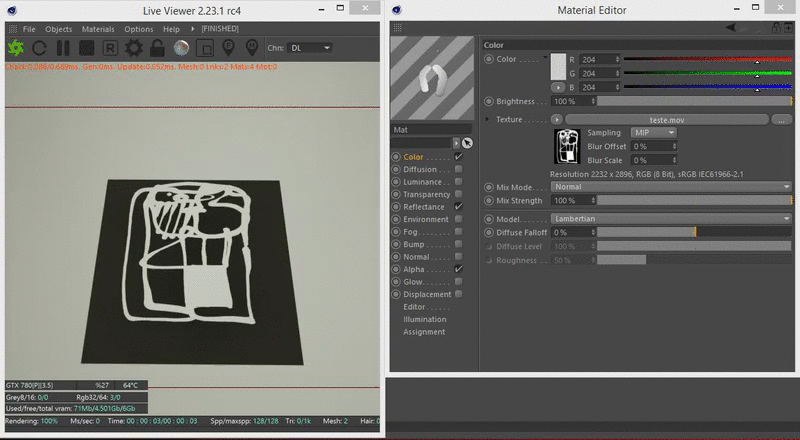
Task: Expand the Texture disclosure triangle
Action: [x=487, y=119]
